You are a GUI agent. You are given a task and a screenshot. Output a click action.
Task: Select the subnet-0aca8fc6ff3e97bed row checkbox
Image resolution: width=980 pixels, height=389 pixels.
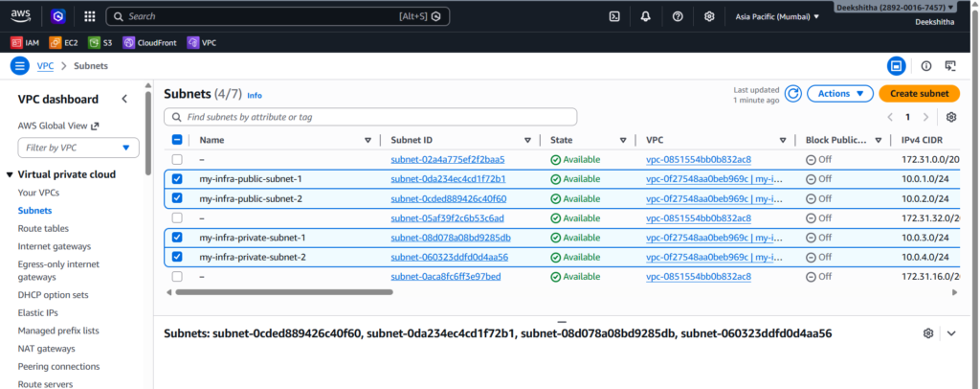click(x=176, y=277)
